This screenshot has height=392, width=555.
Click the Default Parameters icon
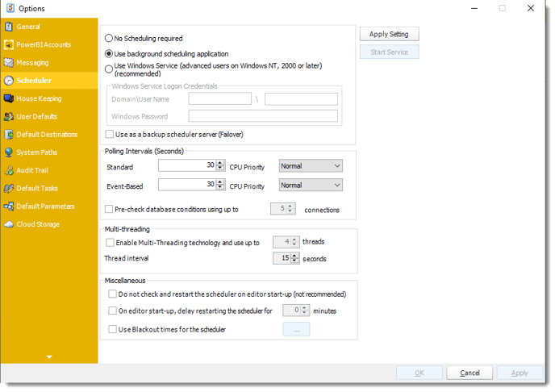coord(9,206)
